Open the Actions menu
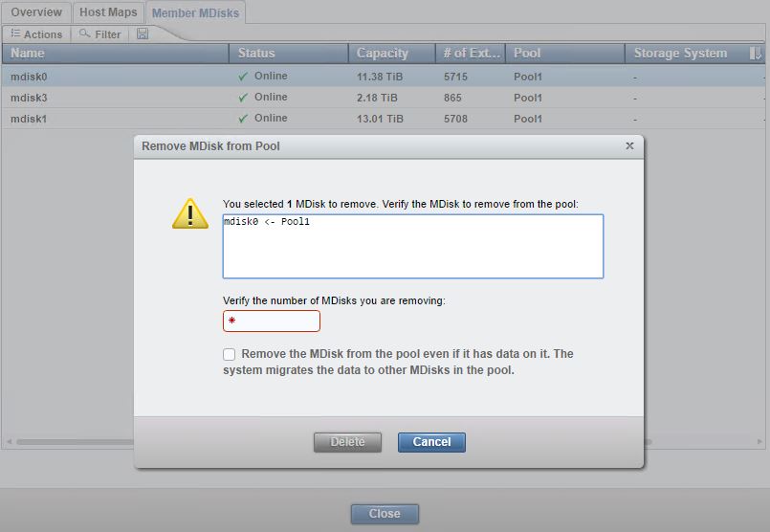 37,33
